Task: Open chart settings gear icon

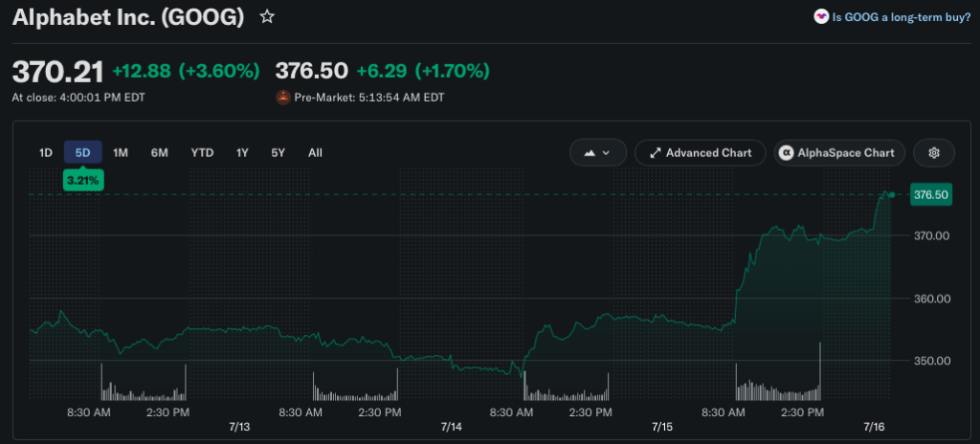Action: coord(934,152)
